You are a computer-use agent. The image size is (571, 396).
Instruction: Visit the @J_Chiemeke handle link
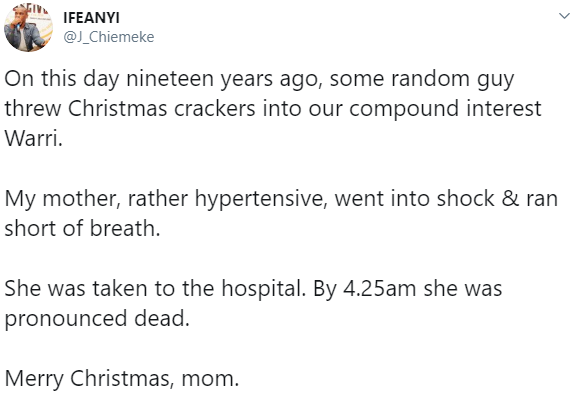109,37
